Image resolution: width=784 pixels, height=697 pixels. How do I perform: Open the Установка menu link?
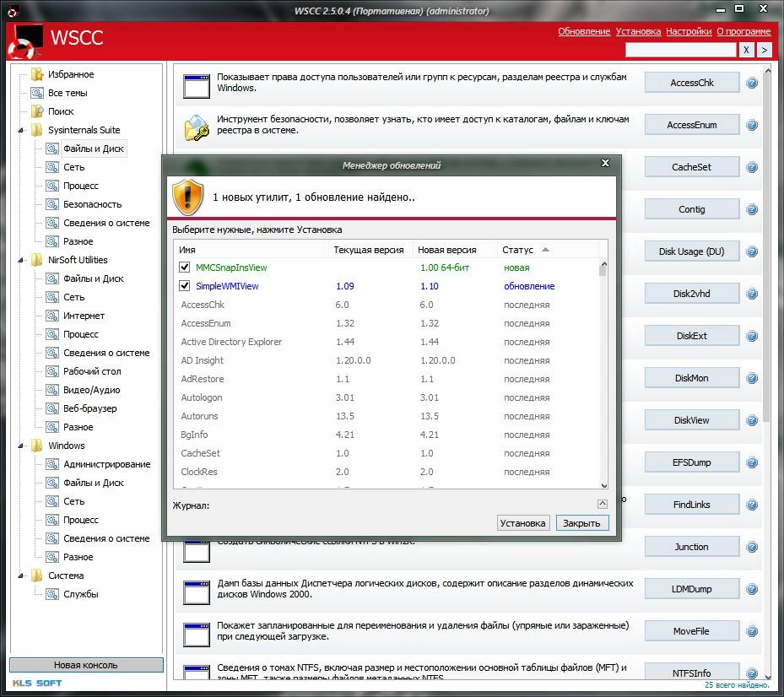coord(638,31)
